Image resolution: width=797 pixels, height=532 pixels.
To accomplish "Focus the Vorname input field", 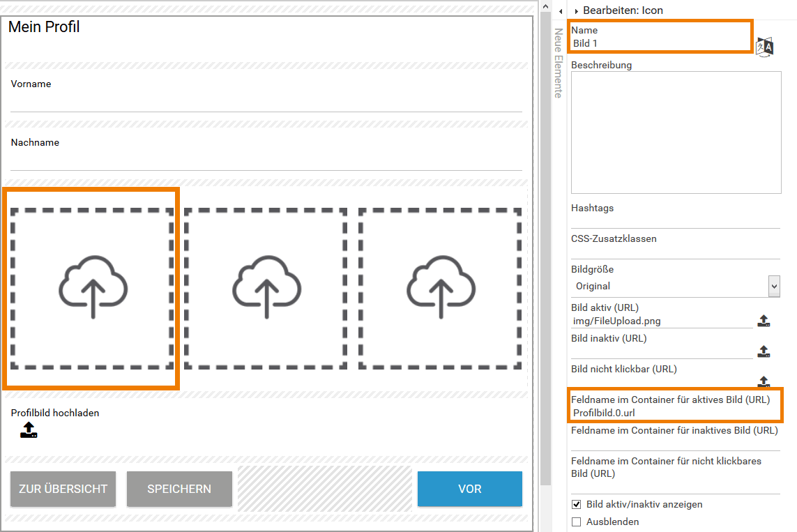I will pyautogui.click(x=266, y=102).
